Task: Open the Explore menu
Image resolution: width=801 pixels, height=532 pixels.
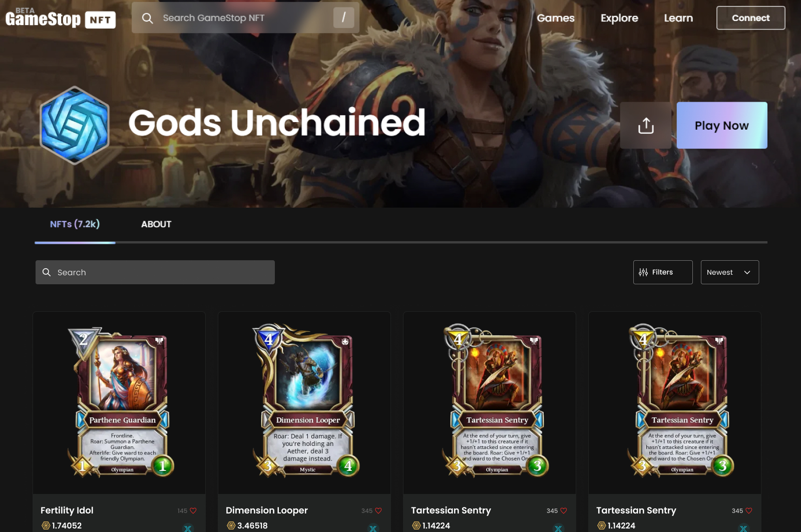Action: [619, 18]
